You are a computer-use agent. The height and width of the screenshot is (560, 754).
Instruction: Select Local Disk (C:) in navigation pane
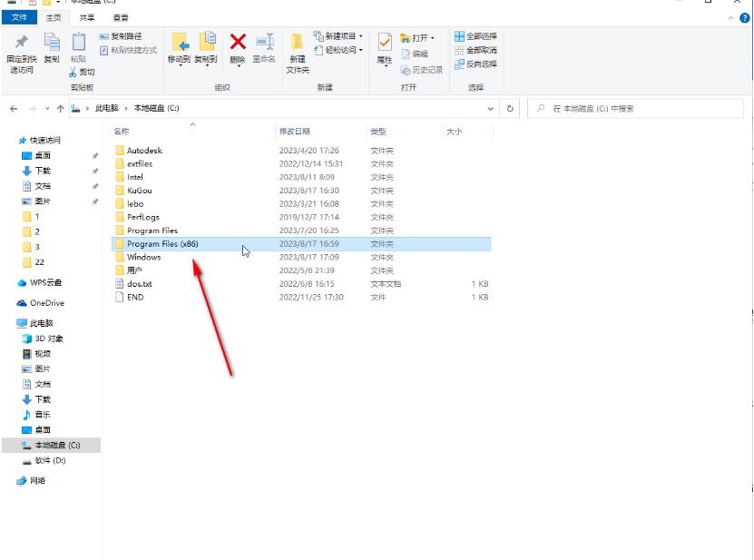click(51, 446)
